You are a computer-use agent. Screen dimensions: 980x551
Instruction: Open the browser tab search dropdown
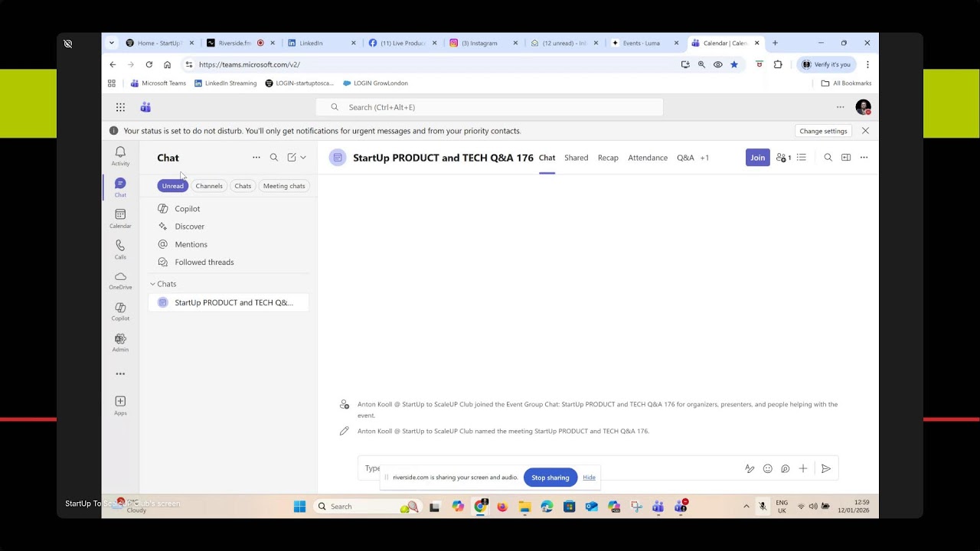pyautogui.click(x=112, y=43)
